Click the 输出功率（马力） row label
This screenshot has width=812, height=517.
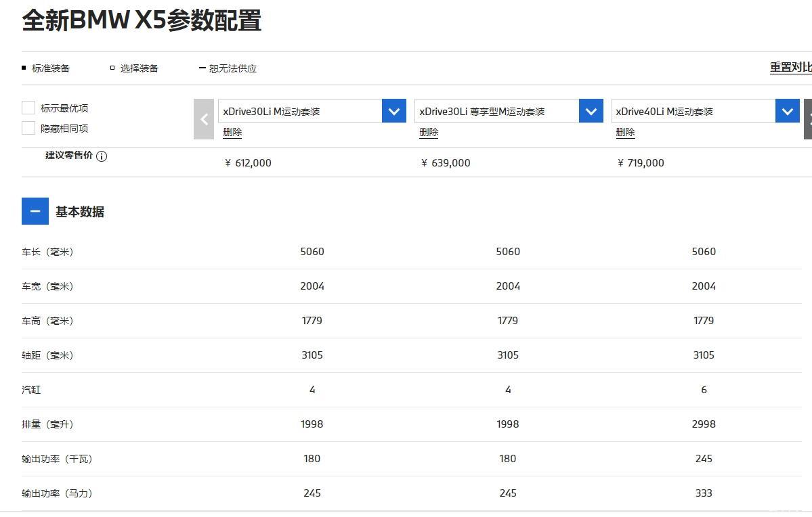click(57, 493)
